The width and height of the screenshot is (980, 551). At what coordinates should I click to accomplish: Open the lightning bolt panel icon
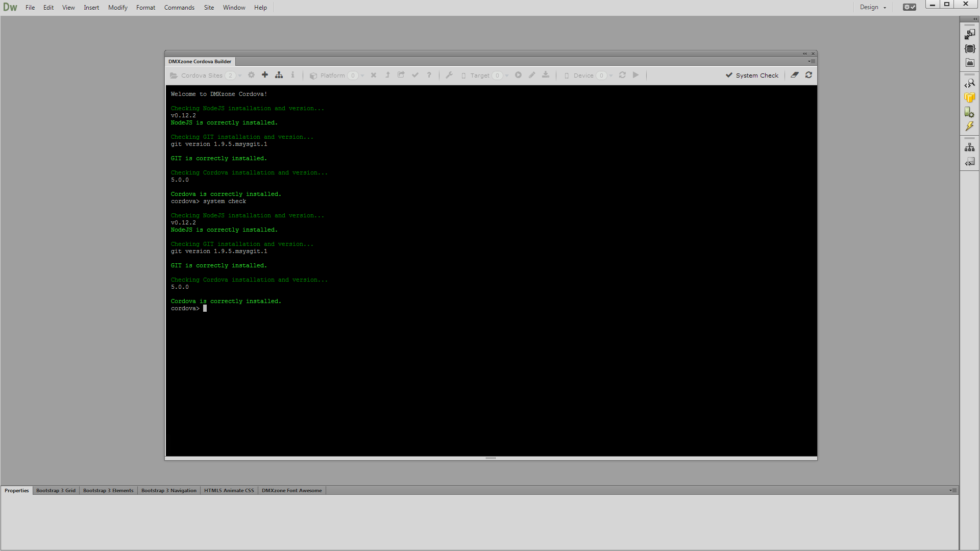tap(969, 126)
